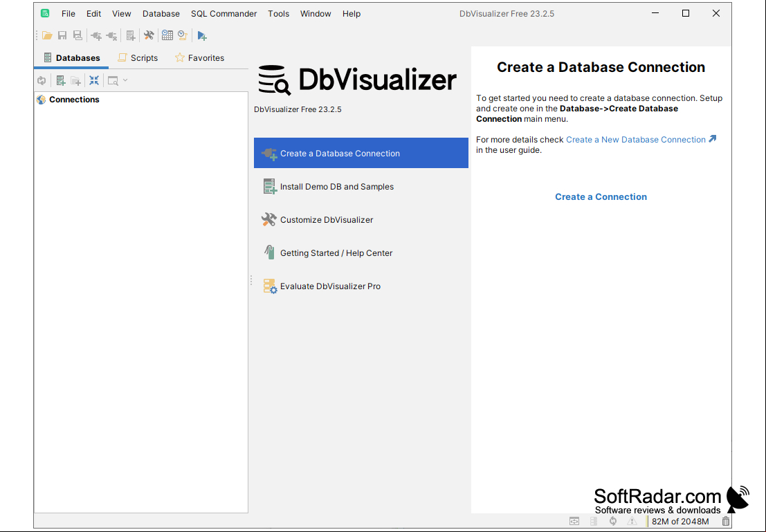Viewport: 766px width, 532px height.
Task: Click the window layout icon in status bar
Action: coord(574,522)
